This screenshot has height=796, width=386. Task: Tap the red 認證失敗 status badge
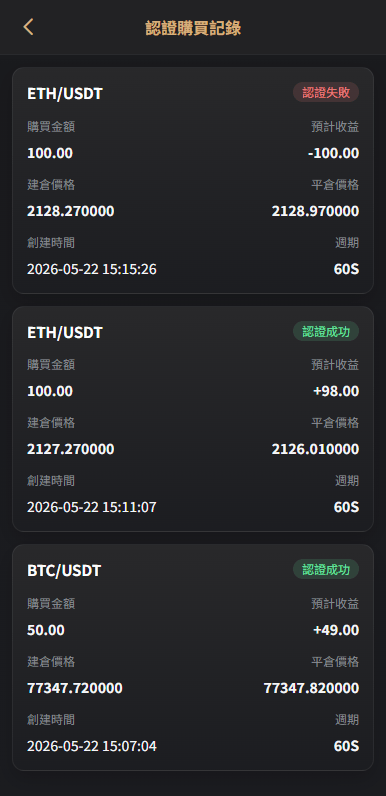326,92
